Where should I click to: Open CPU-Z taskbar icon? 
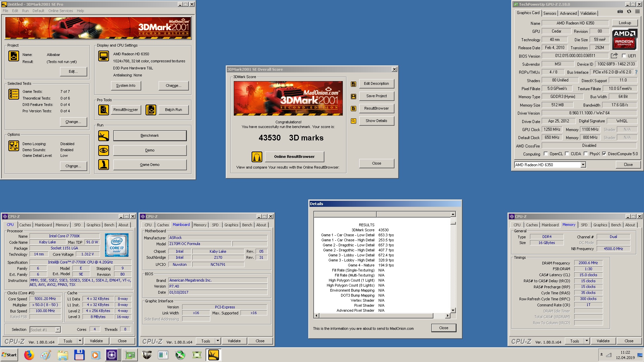pyautogui.click(x=112, y=355)
